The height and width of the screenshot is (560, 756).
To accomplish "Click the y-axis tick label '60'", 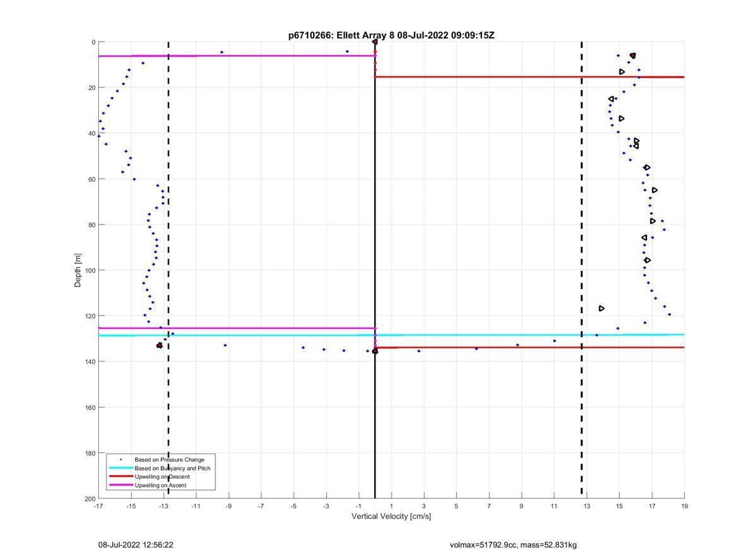I will tap(92, 179).
